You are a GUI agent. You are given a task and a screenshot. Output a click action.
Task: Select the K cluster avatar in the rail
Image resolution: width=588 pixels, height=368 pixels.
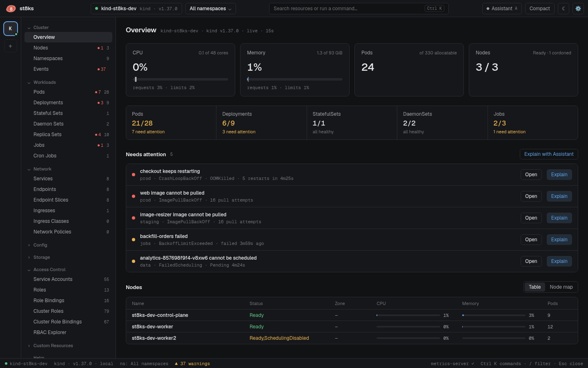click(x=11, y=29)
